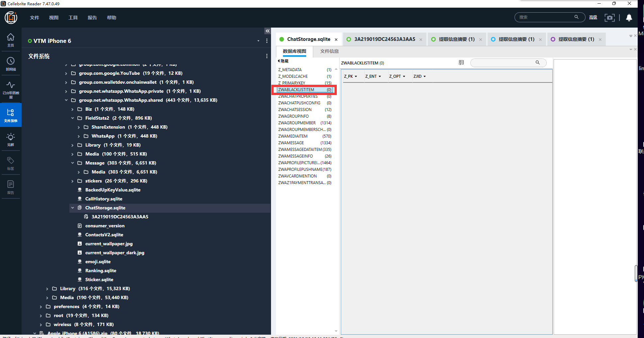Open file system panel options menu dots
Screen dimensions: 644x338
click(x=267, y=56)
